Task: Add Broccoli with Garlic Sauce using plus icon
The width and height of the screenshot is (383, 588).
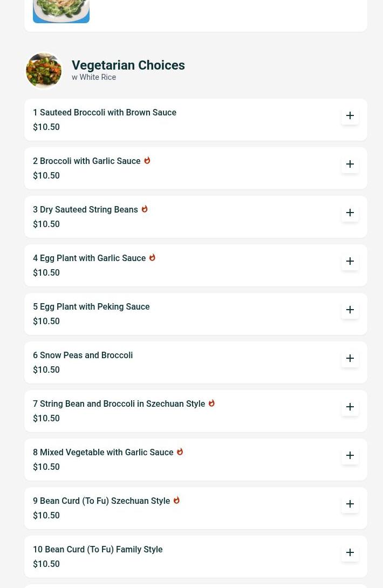Action: coord(350,164)
